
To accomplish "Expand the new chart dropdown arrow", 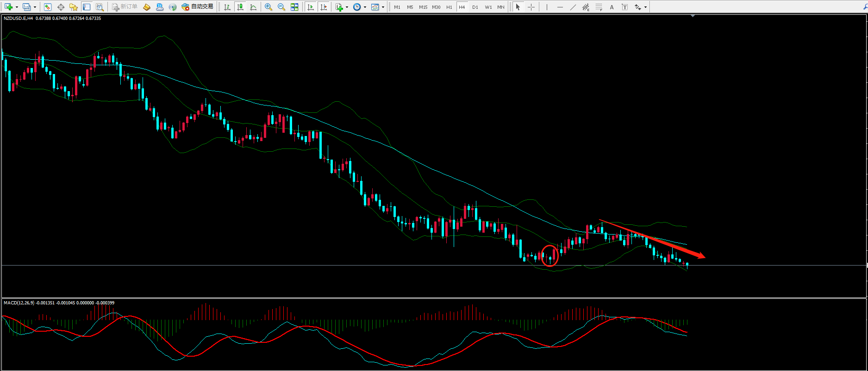I will (17, 7).
